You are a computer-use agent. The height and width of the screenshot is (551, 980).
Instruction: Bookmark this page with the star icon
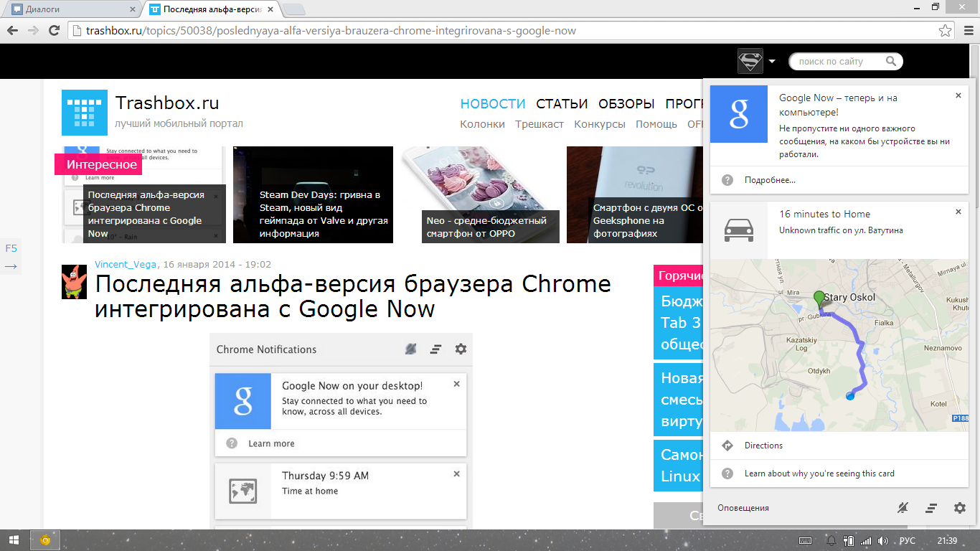pos(946,31)
